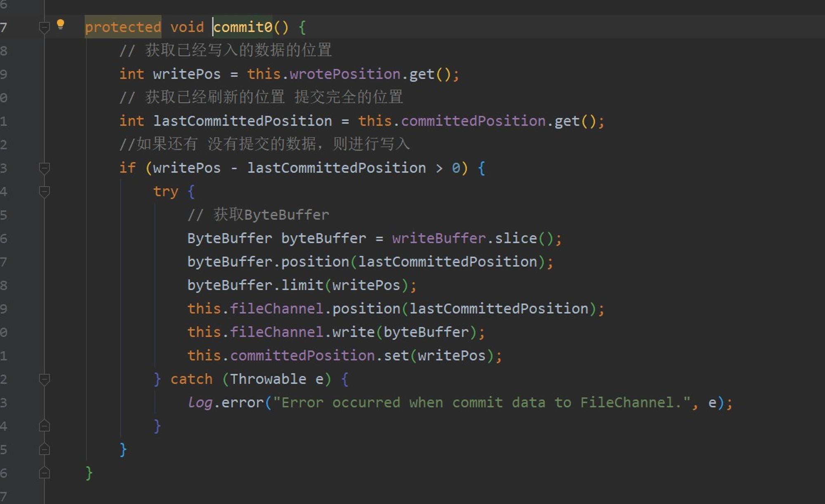Place cursor on method name commit0

click(x=243, y=27)
